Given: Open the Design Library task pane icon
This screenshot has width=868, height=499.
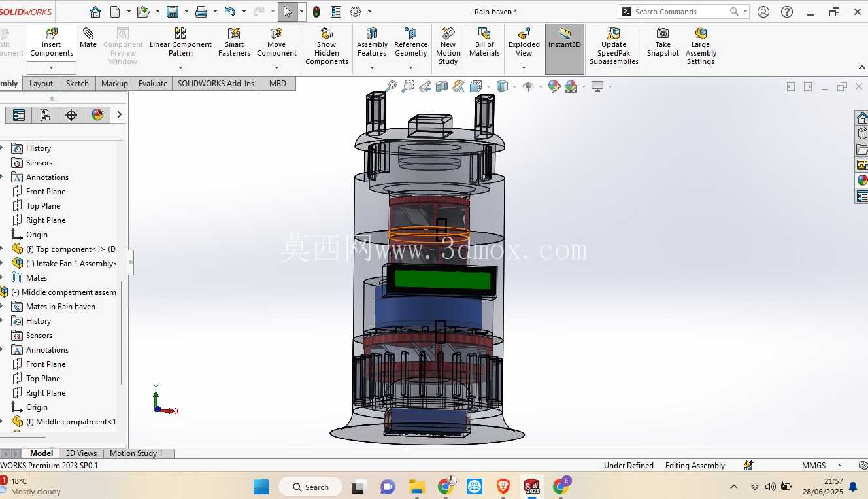Looking at the screenshot, I should pyautogui.click(x=862, y=133).
